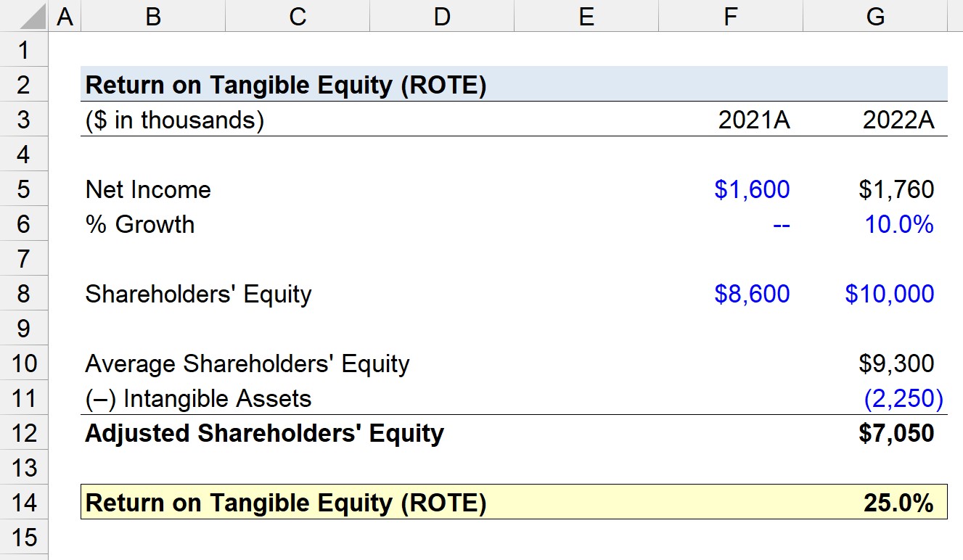Image resolution: width=963 pixels, height=560 pixels.
Task: Select the ROTE result 25.0% cell
Action: (x=875, y=503)
